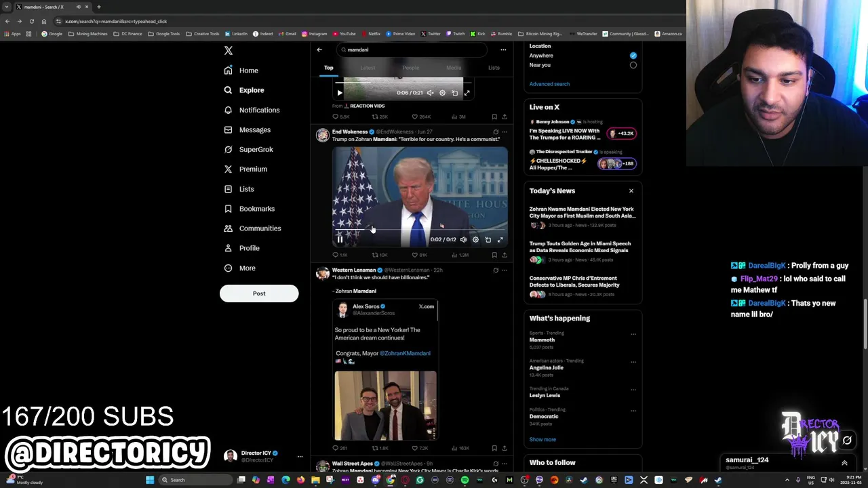Viewport: 868px width, 488px height.
Task: Open Profile in X sidebar
Action: pyautogui.click(x=242, y=248)
